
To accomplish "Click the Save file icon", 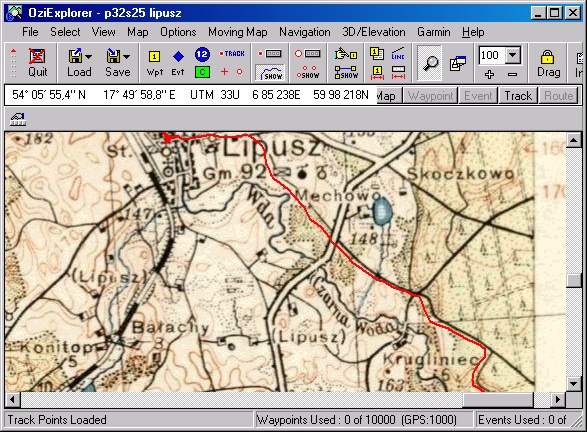I will [x=113, y=57].
